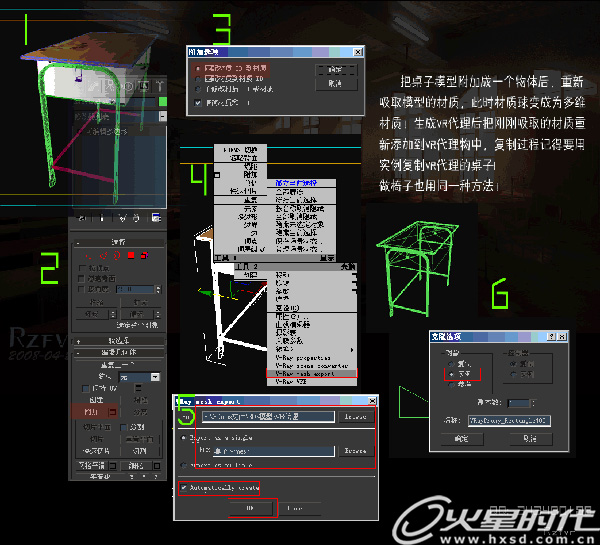Screen dimensions: 600x545
Task: Click 名称 input field in 克隆选项
Action: pos(509,421)
